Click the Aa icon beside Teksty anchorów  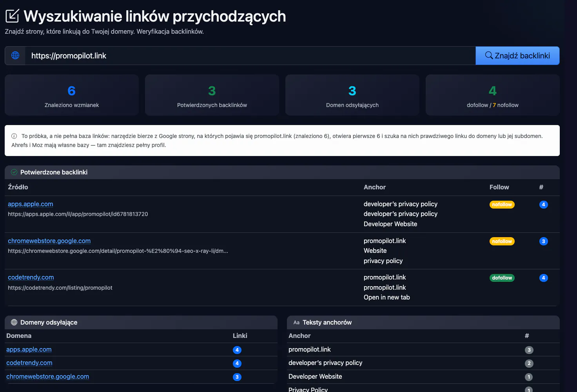(296, 323)
